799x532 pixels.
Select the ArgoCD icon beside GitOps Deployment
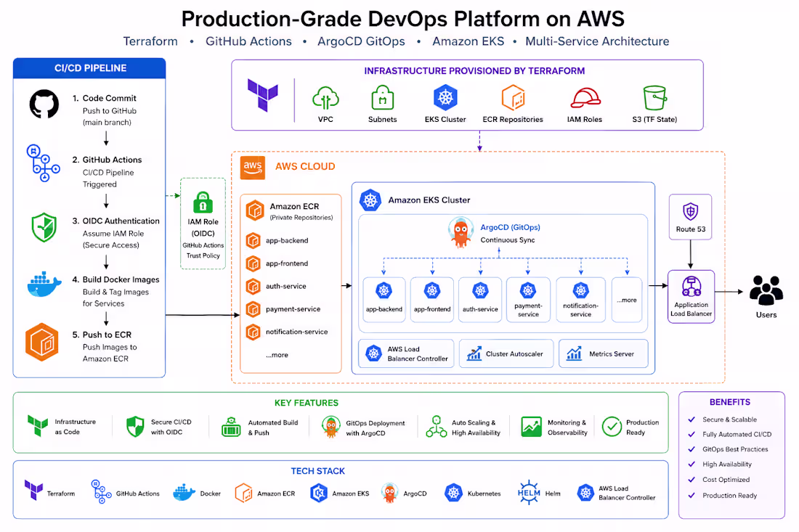(x=331, y=427)
